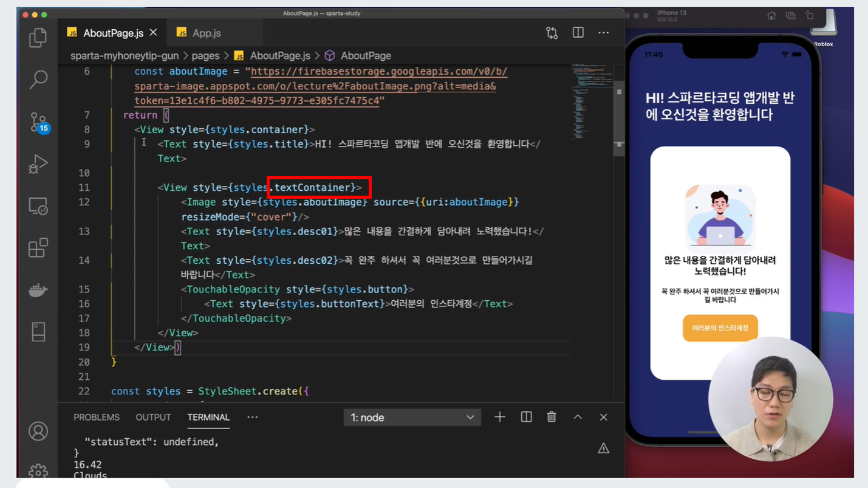This screenshot has width=868, height=488.
Task: Tap the simulator title text HI! 스파르타코딩
Action: pos(720,106)
